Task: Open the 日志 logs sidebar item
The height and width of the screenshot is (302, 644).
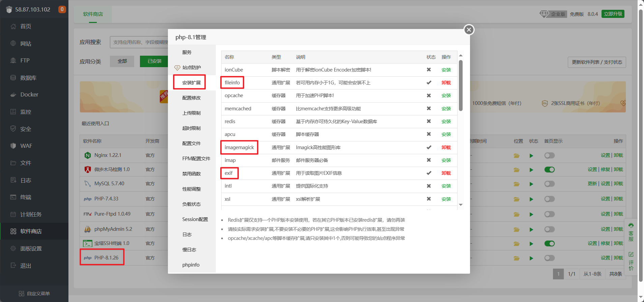Action: [x=26, y=180]
